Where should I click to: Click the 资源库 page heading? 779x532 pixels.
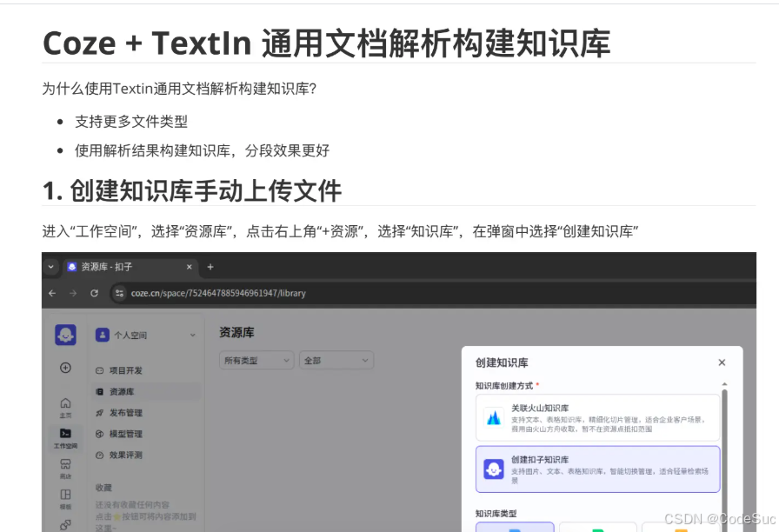(236, 332)
